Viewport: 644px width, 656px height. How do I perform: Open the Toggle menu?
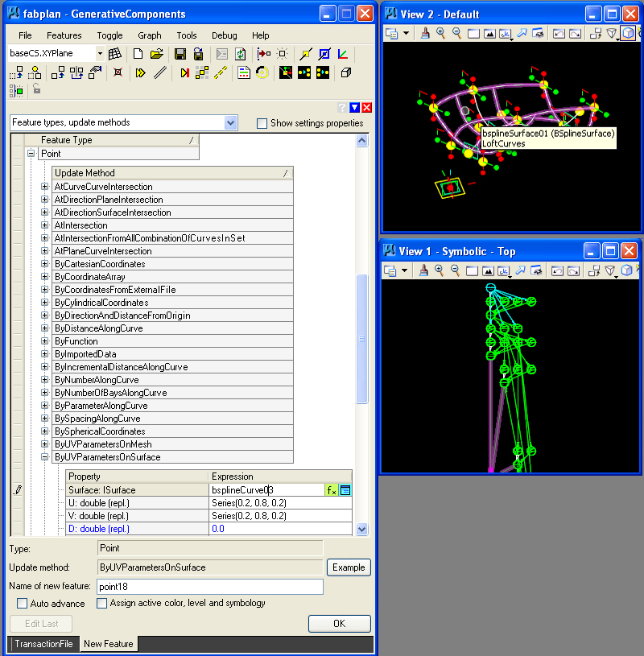109,35
